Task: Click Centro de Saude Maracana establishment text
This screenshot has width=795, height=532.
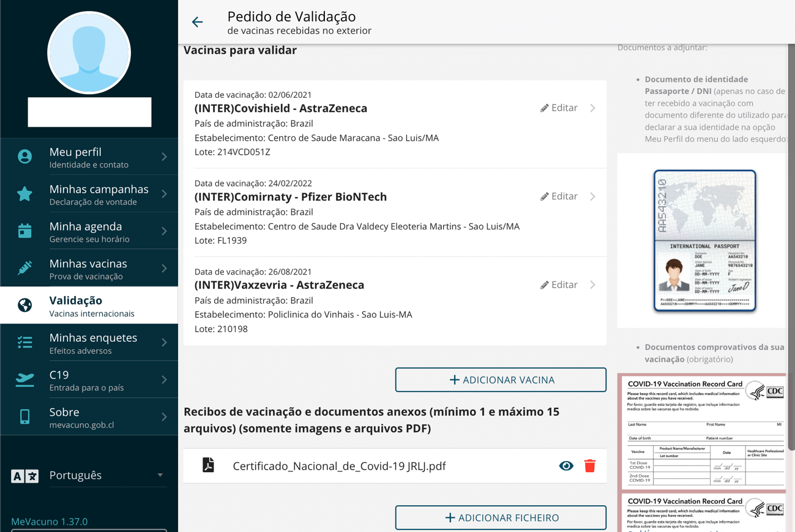Action: click(317, 138)
